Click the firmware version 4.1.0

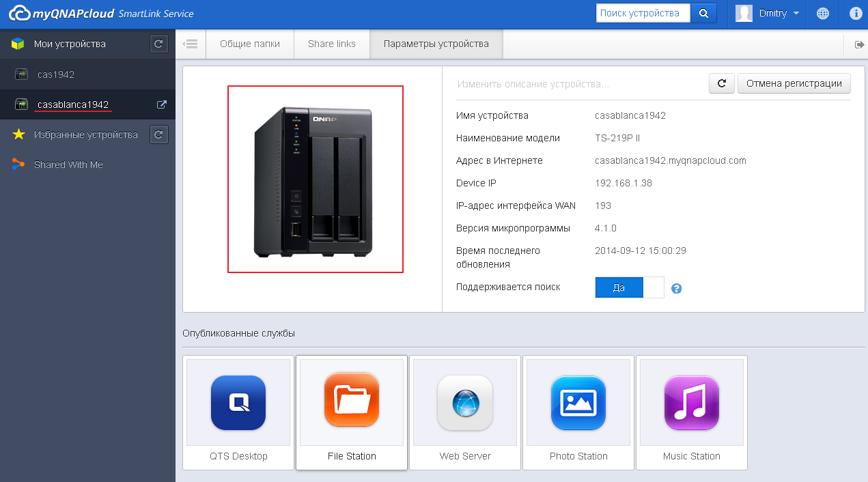[606, 228]
